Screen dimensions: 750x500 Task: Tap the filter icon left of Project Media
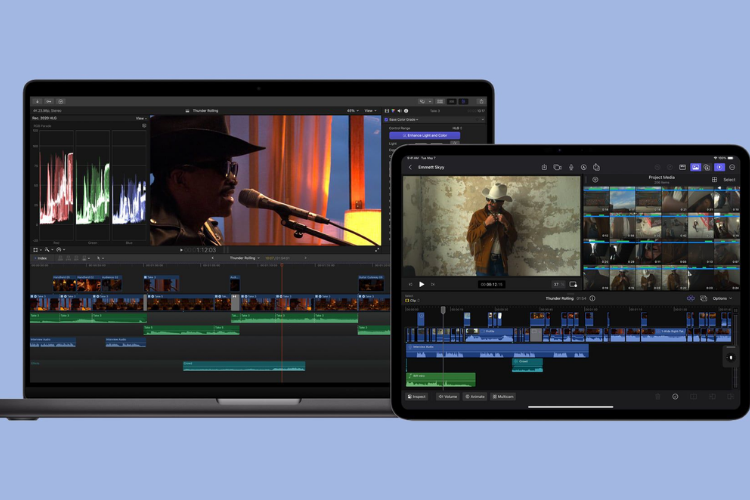(x=595, y=179)
